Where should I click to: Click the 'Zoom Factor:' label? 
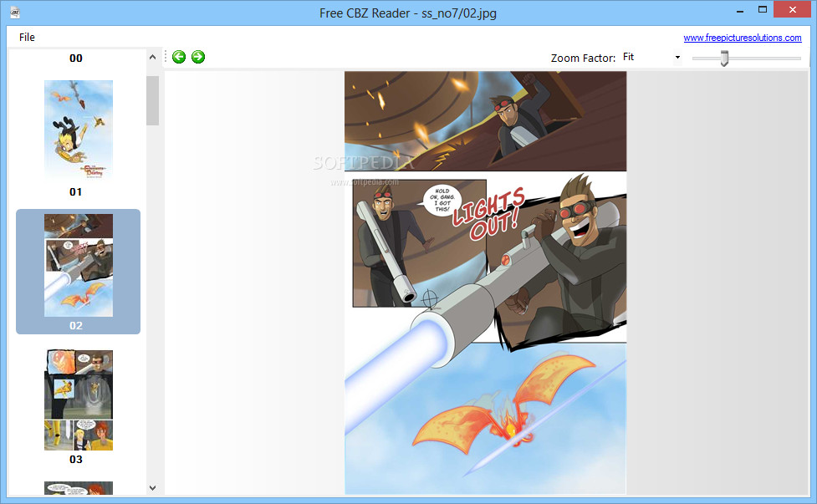point(583,58)
